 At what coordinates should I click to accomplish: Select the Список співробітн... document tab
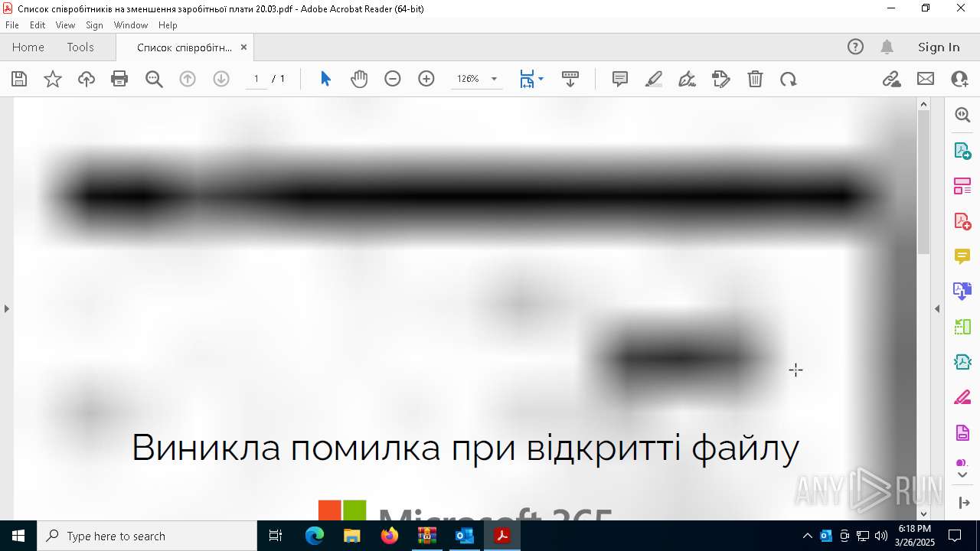pyautogui.click(x=185, y=47)
